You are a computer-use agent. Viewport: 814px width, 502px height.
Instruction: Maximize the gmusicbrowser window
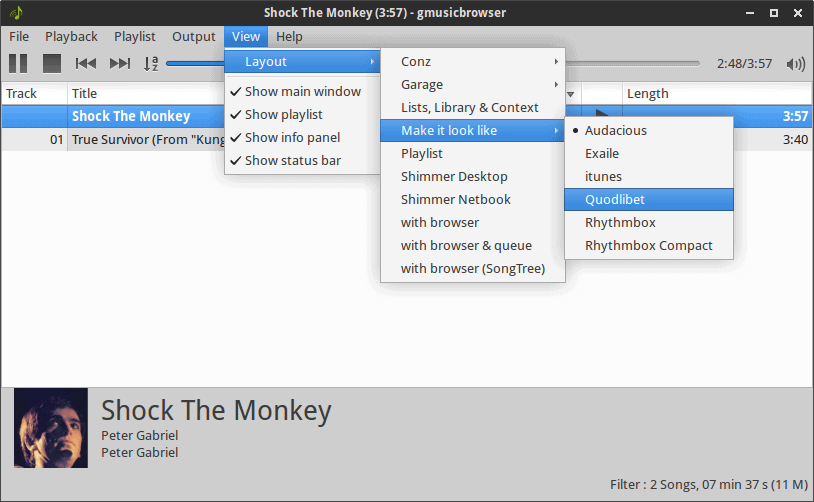(774, 13)
